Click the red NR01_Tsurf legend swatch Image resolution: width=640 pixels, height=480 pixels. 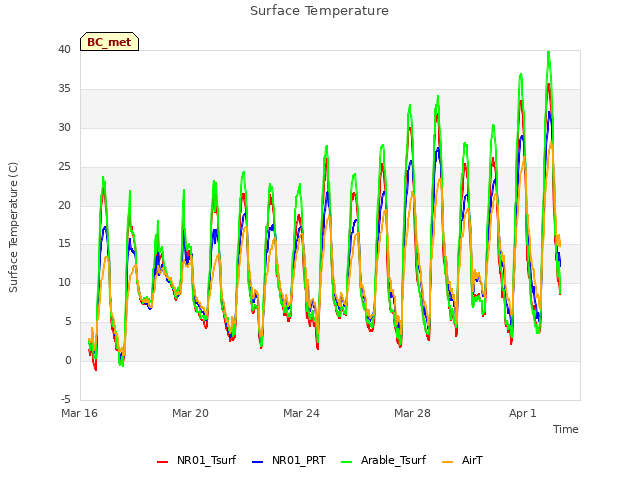[162, 462]
